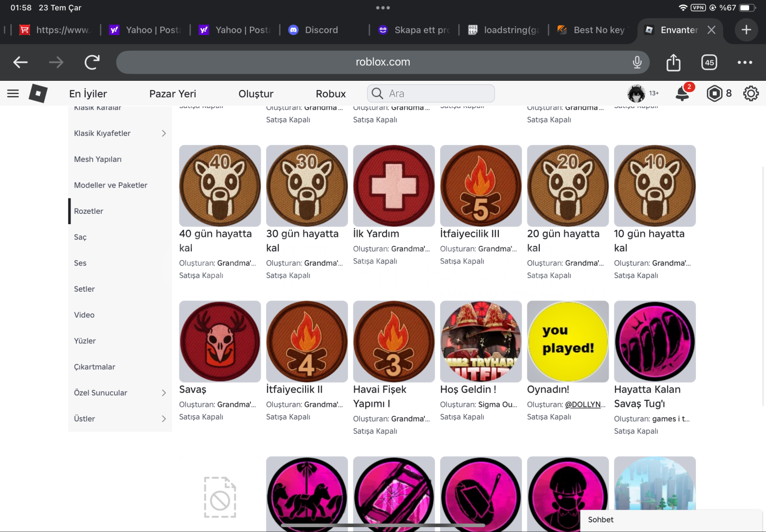Open En İyiler in top navigation
This screenshot has height=532, width=766.
point(88,94)
